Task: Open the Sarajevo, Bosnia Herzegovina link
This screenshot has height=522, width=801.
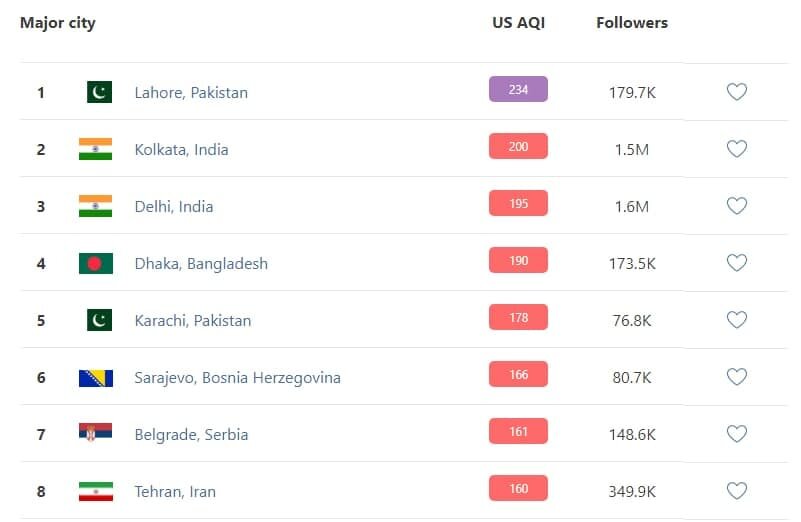Action: [237, 377]
